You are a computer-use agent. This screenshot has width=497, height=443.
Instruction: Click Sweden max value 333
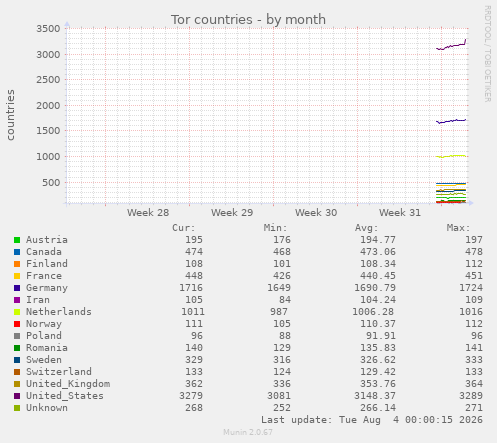click(474, 360)
